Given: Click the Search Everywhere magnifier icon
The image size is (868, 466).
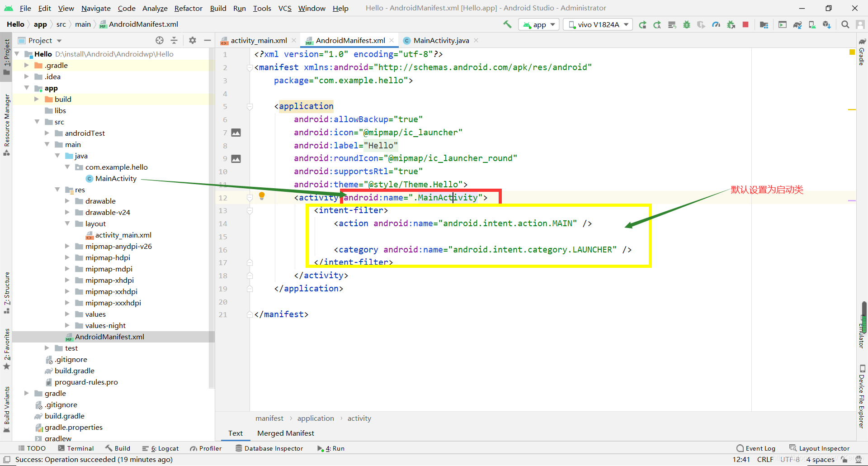Looking at the screenshot, I should point(845,24).
